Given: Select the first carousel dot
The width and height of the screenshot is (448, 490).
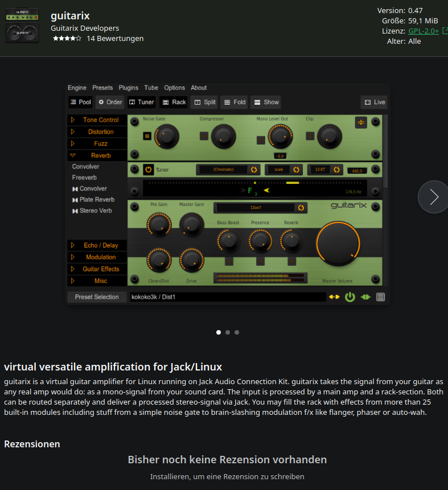Looking at the screenshot, I should 219,332.
